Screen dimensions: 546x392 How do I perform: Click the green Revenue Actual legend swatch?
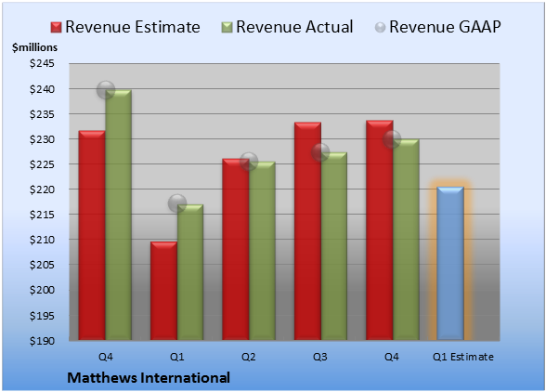pyautogui.click(x=227, y=28)
